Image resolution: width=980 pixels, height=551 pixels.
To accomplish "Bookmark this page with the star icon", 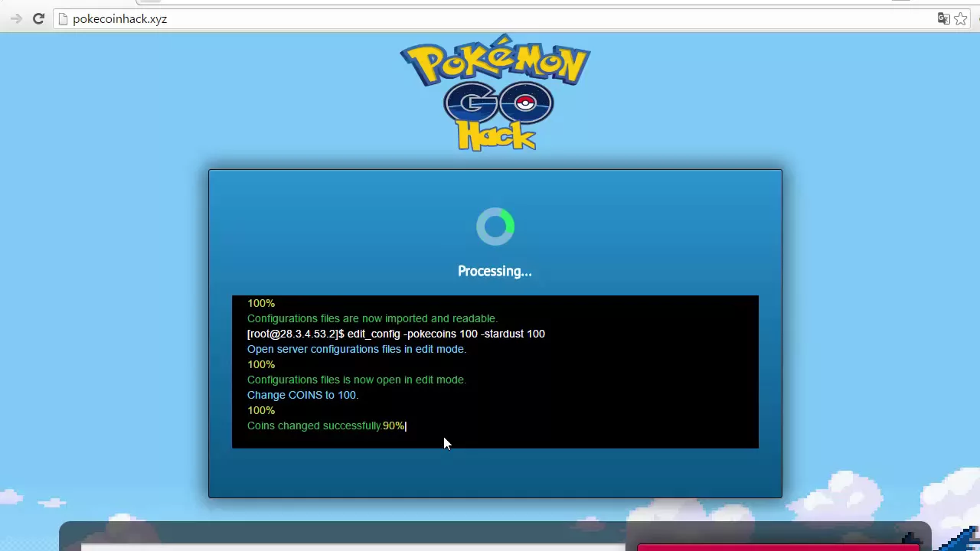I will pyautogui.click(x=961, y=19).
